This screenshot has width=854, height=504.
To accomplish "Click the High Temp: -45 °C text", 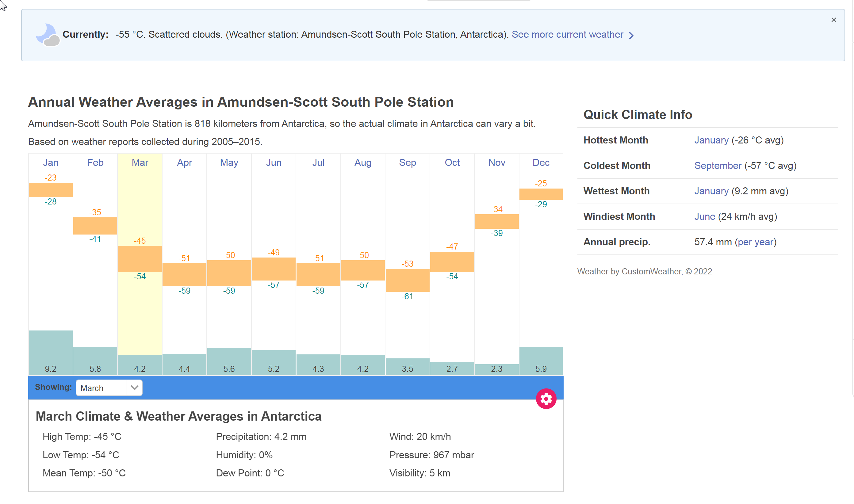I will pyautogui.click(x=82, y=437).
